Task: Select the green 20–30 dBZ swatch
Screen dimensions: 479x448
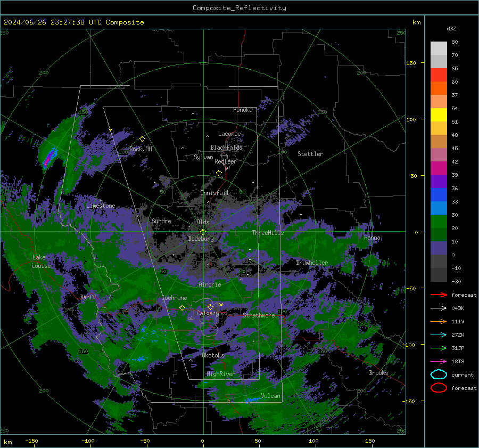Action: click(x=439, y=221)
